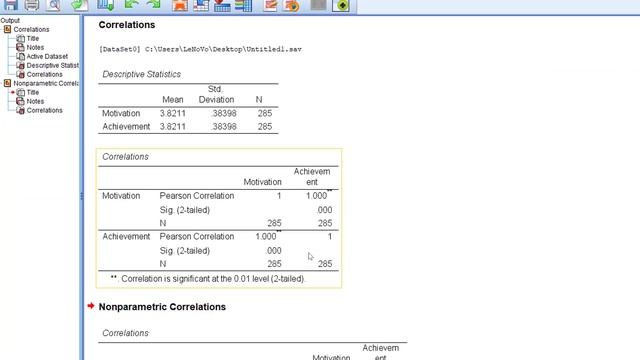This screenshot has height=360, width=640.
Task: Click Motivation row label in Descriptive Statistics
Action: point(121,113)
